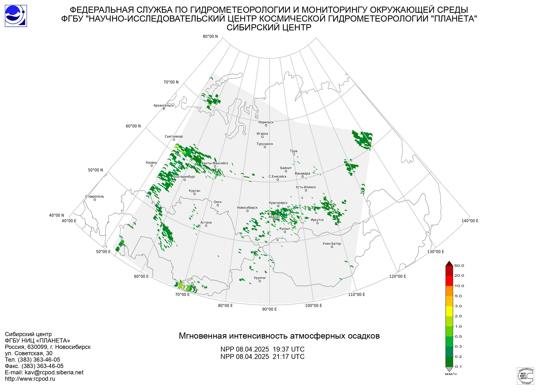The height and width of the screenshot is (392, 539).
Task: Click the Казань city label
Action: pyautogui.click(x=151, y=163)
